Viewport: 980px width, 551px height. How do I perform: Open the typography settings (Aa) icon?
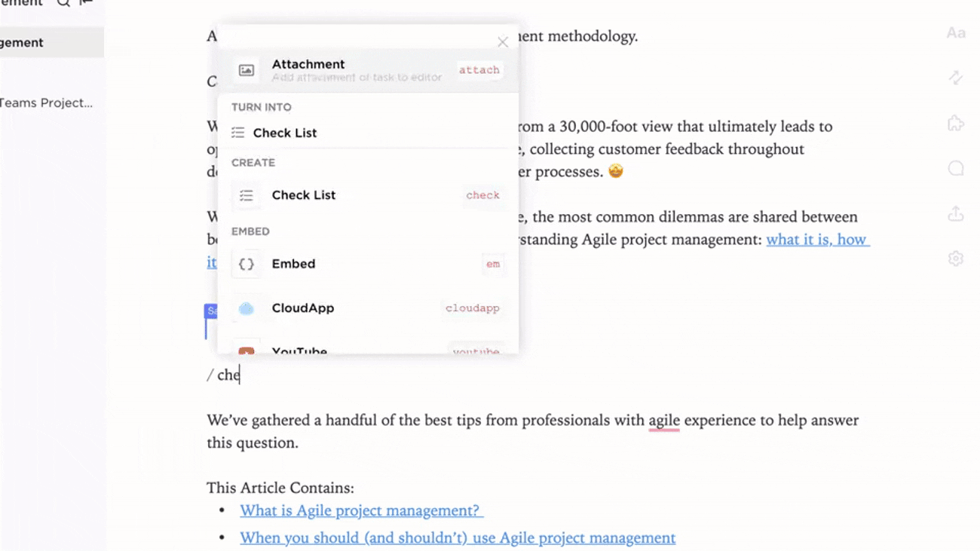[x=955, y=32]
